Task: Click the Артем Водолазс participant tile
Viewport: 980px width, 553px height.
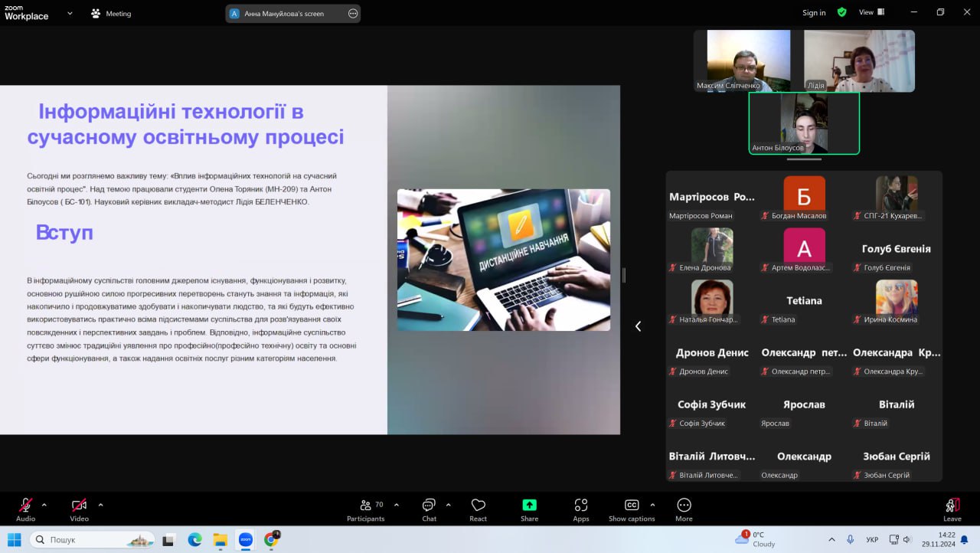Action: point(804,250)
